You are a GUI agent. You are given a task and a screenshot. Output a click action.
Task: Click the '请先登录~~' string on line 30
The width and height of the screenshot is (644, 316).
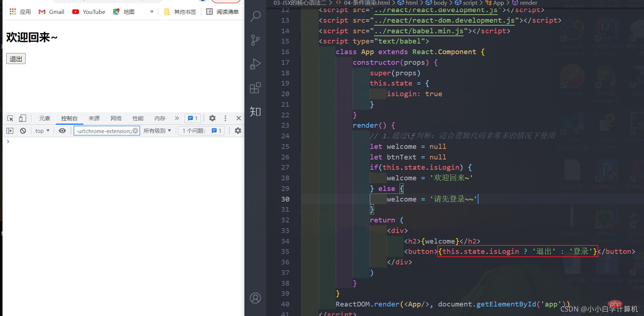tap(453, 199)
